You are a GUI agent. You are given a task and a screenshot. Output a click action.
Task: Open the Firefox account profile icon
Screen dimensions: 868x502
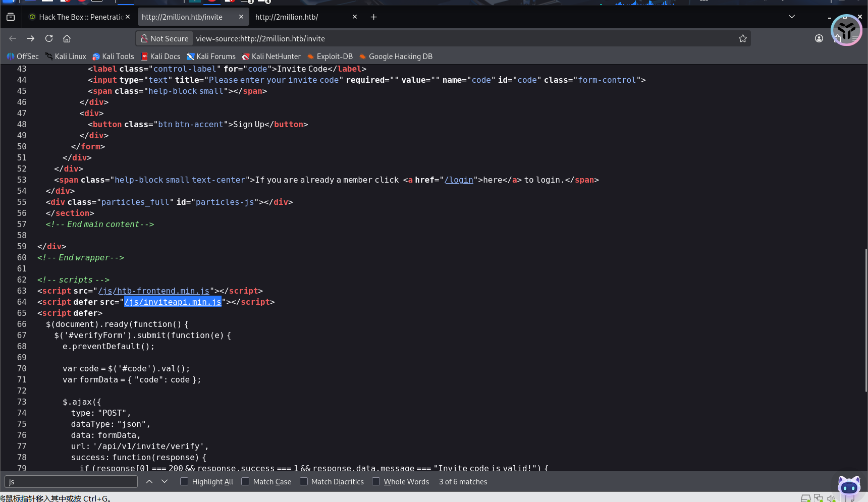(x=819, y=38)
